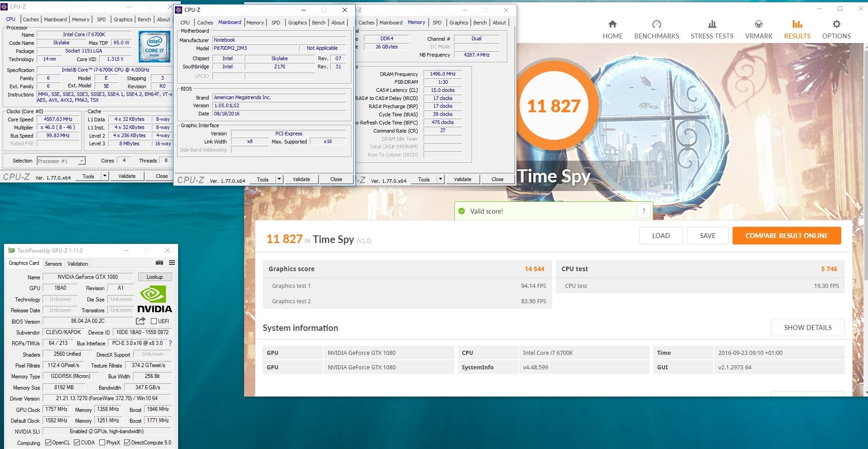
Task: Click Graphics score value 14 544
Action: 535,269
